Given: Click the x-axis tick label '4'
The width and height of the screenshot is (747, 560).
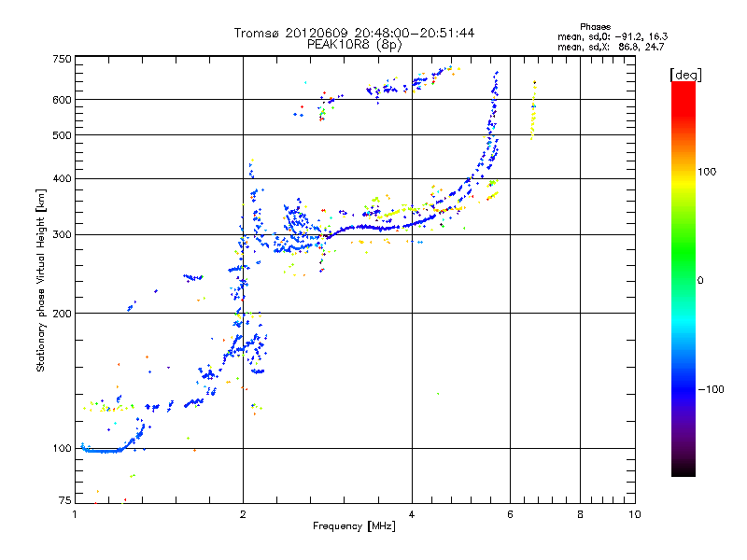Looking at the screenshot, I should [x=412, y=514].
